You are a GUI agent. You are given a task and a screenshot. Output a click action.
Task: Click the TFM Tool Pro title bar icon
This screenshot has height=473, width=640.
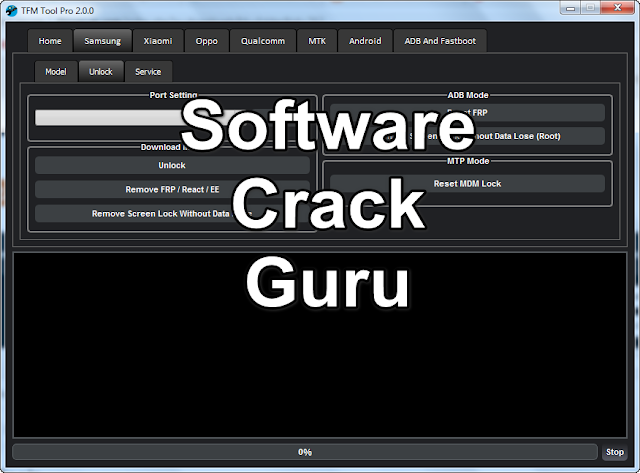[11, 10]
